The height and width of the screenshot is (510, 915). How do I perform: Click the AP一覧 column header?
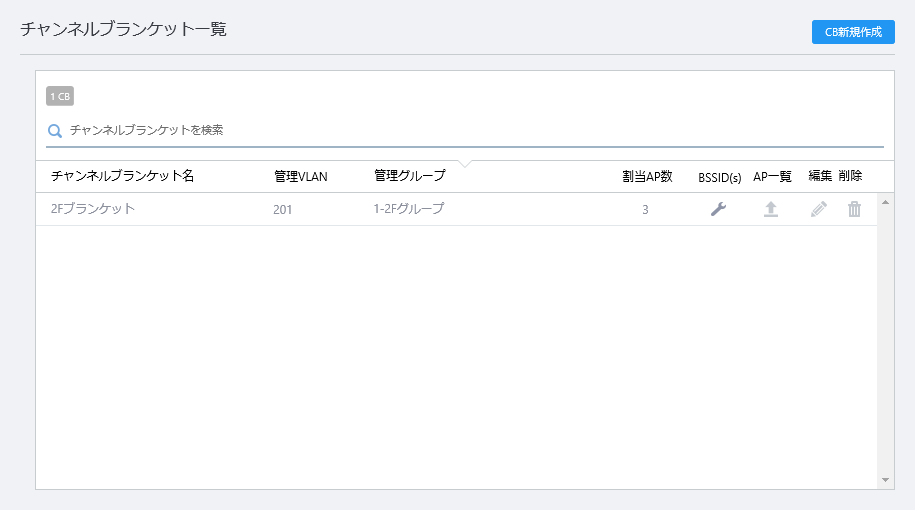(772, 176)
